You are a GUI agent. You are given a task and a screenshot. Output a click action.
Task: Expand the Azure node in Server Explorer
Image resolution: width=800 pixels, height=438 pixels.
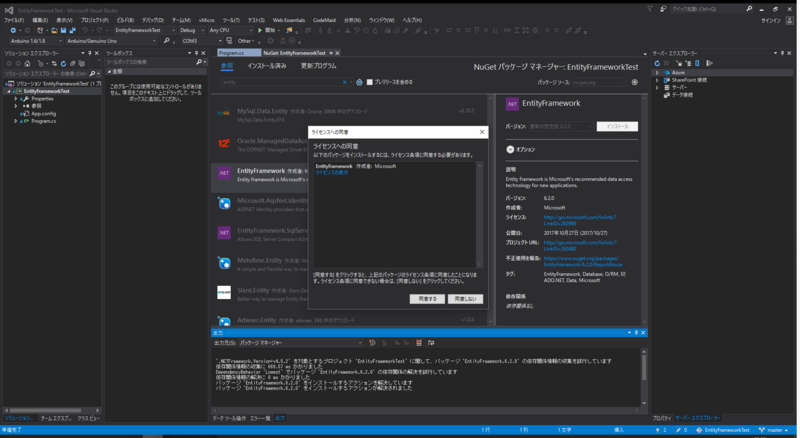pyautogui.click(x=657, y=72)
